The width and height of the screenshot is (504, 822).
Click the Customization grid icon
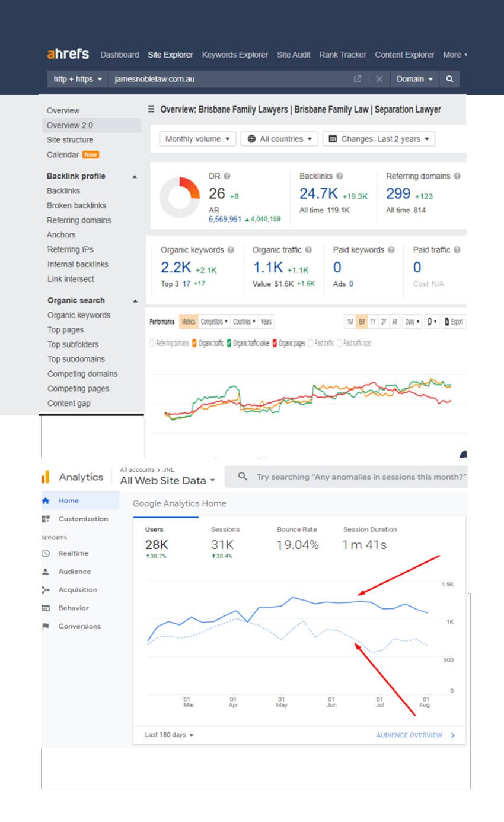[x=46, y=519]
